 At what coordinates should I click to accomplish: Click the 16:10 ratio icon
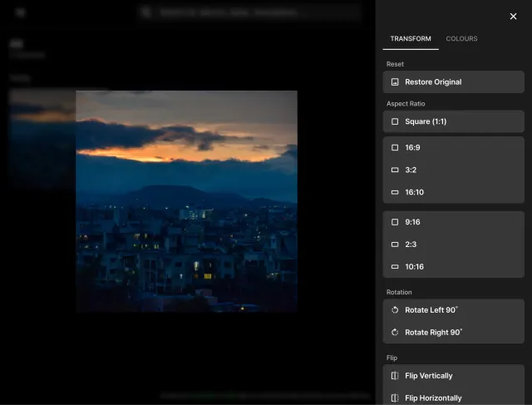coord(395,192)
